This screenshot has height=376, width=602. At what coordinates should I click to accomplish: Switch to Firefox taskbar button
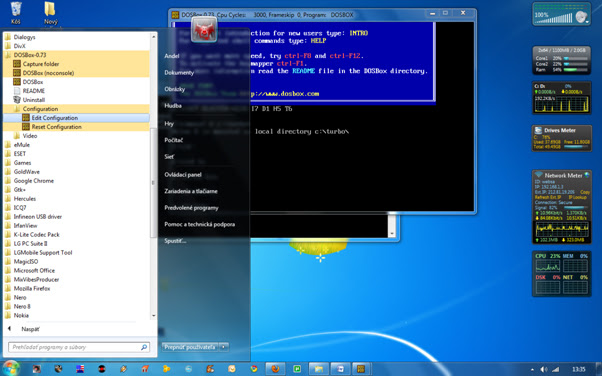click(x=275, y=369)
